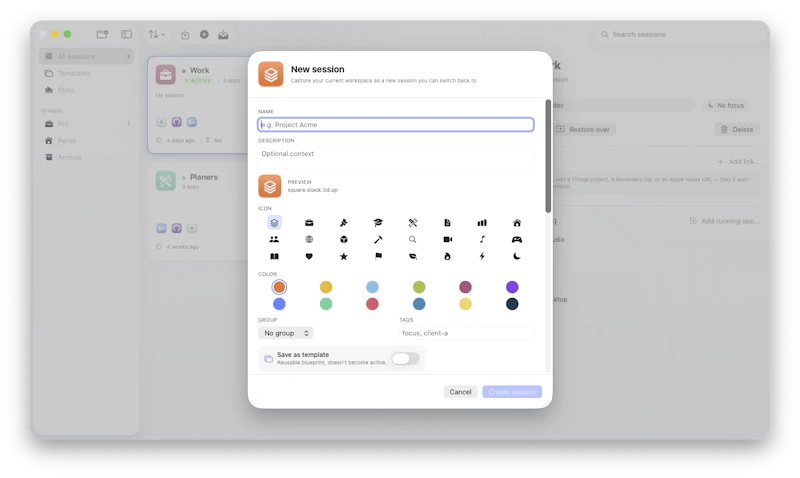Select the plum maroon color swatch
800x478 pixels.
465,287
